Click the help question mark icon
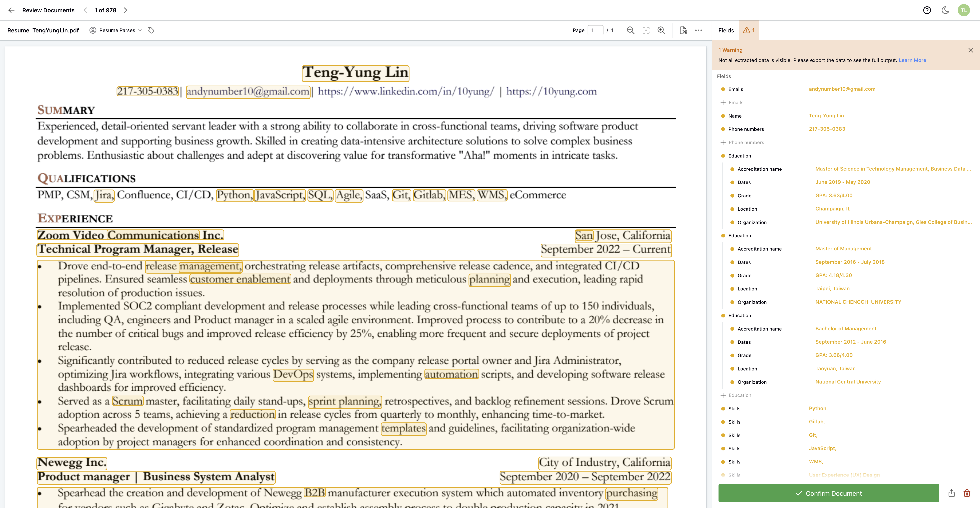This screenshot has height=508, width=980. (927, 10)
